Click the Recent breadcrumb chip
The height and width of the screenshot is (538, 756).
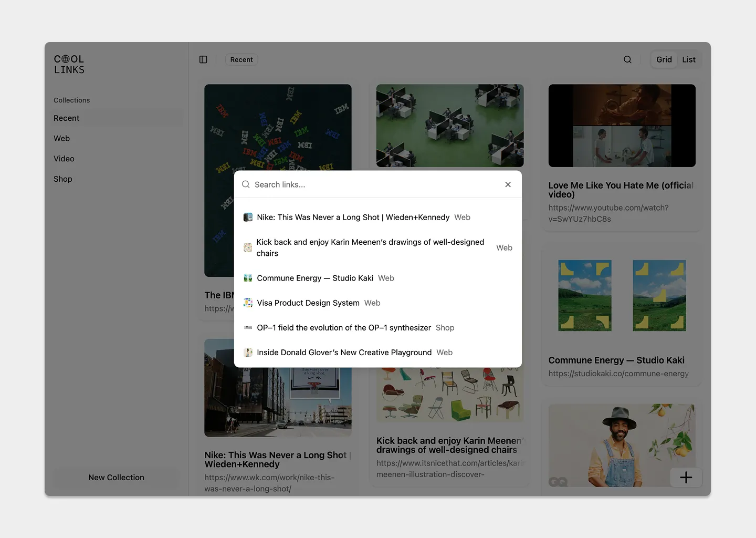tap(241, 59)
